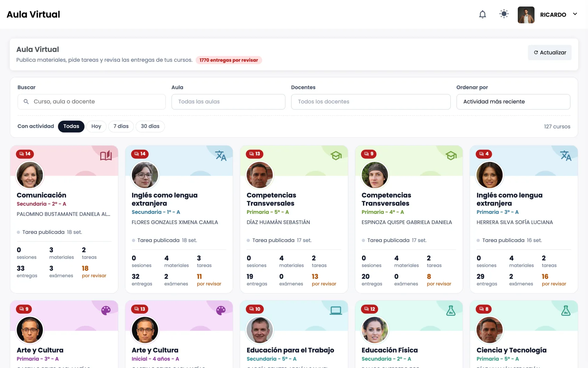
Task: Focus the Curso, aula o docente search field
Action: [91, 102]
